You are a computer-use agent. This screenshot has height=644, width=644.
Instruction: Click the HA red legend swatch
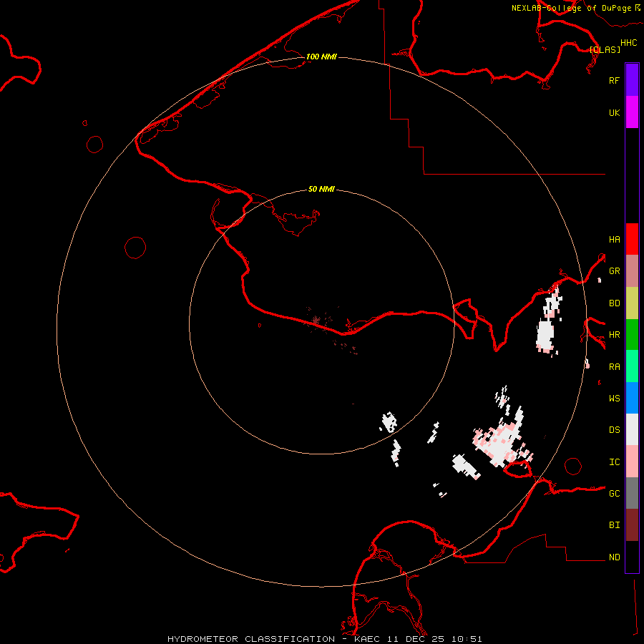[632, 239]
